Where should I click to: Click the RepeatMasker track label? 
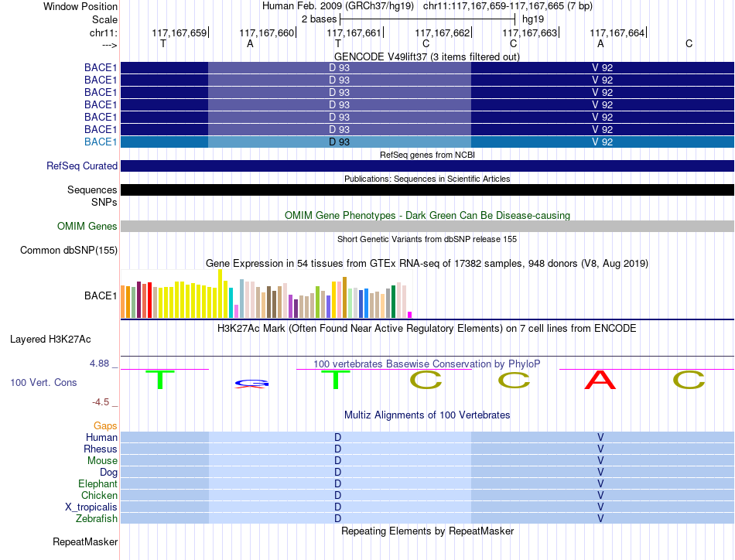(85, 541)
